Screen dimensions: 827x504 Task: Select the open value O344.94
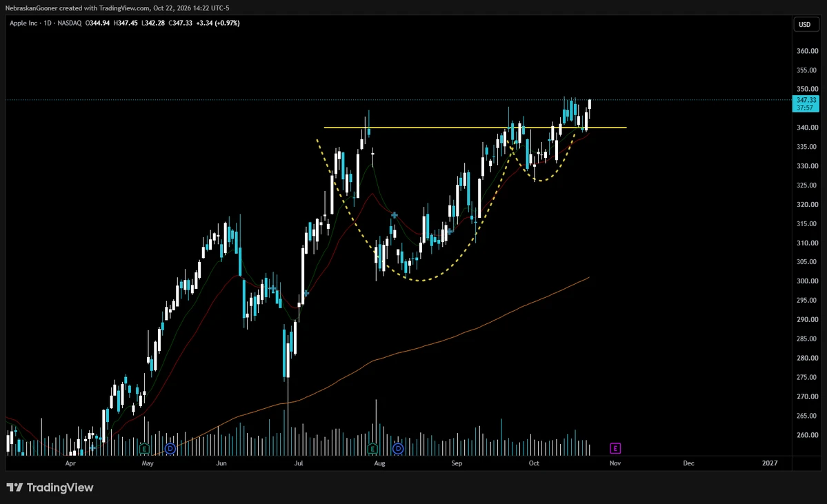[x=97, y=23]
